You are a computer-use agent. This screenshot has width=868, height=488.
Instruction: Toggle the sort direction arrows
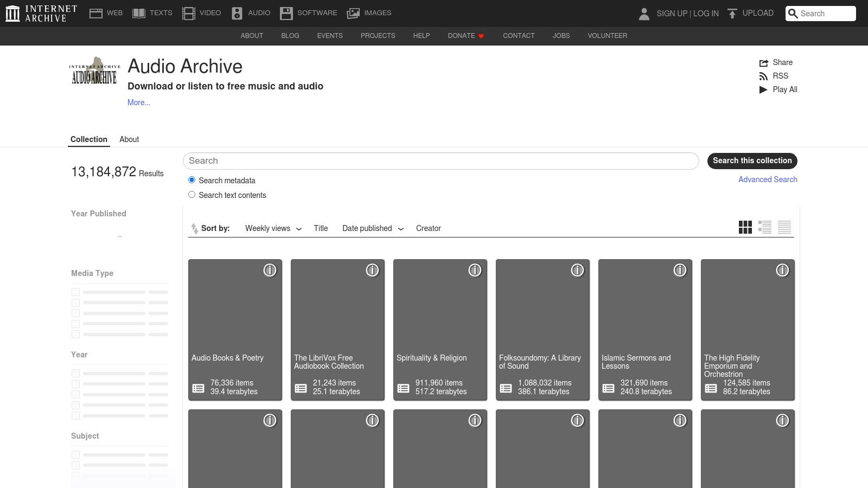(x=195, y=228)
